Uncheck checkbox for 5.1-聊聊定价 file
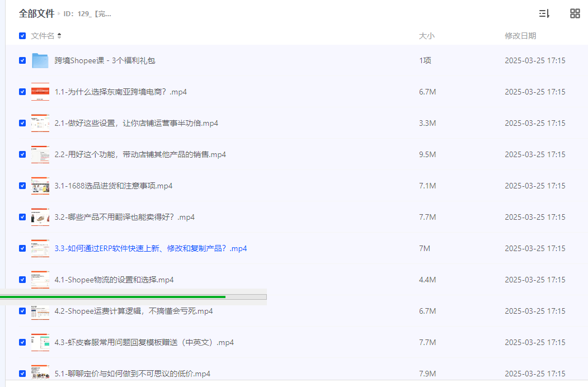 (x=22, y=374)
